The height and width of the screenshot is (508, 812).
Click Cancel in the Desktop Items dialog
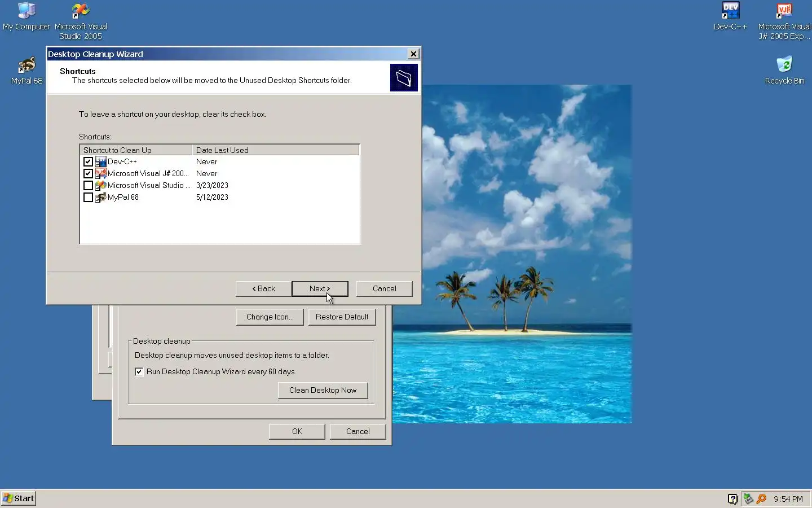pyautogui.click(x=358, y=432)
